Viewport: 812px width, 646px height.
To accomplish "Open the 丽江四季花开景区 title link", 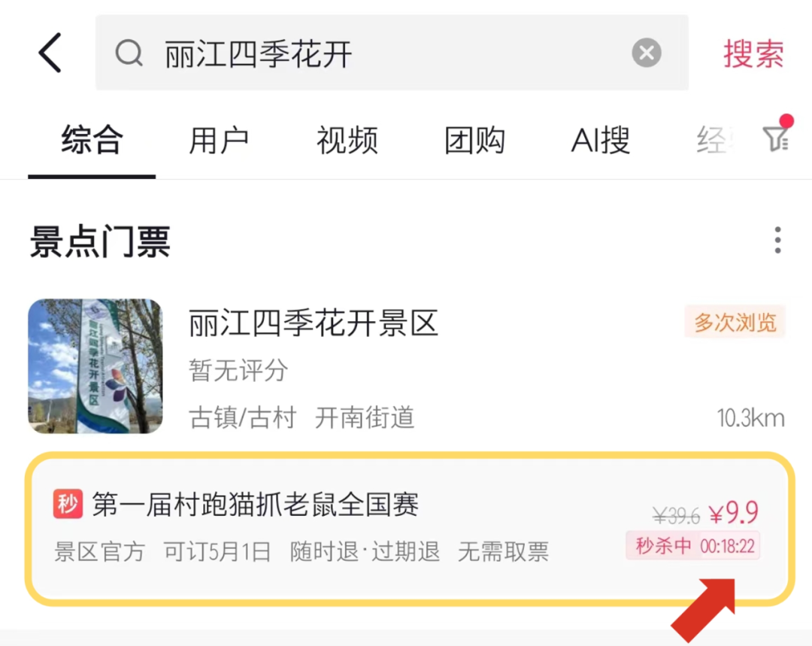I will pos(314,323).
